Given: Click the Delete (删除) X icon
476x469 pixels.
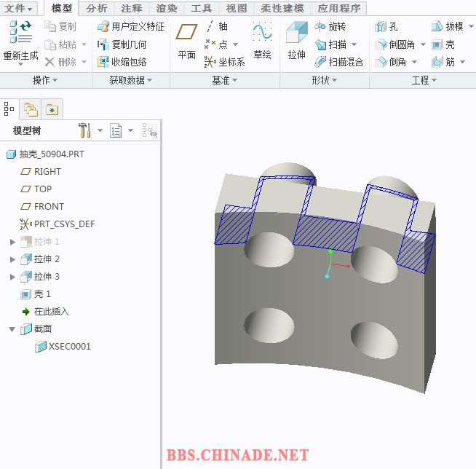Looking at the screenshot, I should (x=49, y=63).
